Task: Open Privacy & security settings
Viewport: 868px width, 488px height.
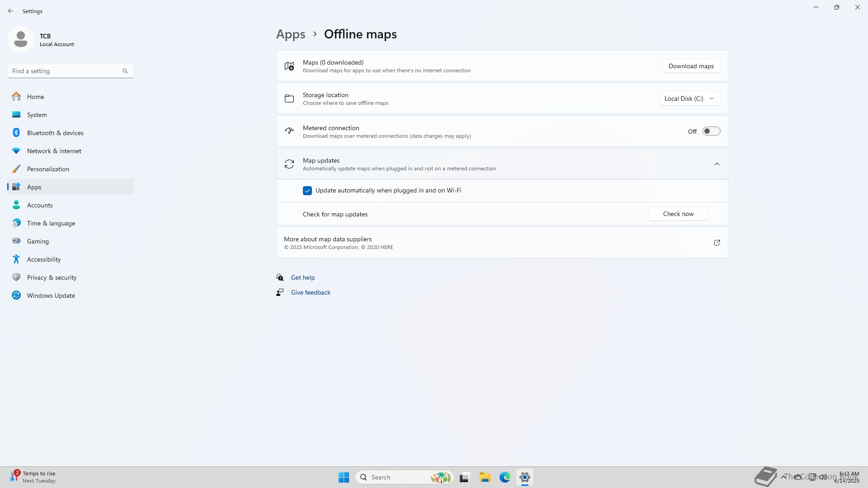Action: tap(52, 277)
